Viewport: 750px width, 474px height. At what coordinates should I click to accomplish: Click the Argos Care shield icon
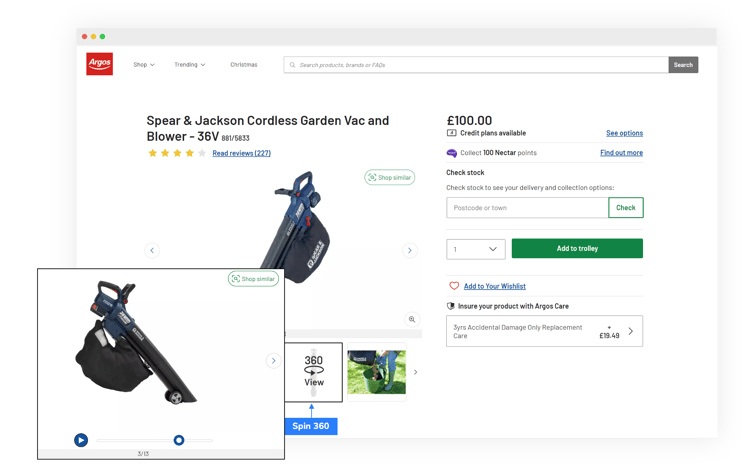coord(450,306)
